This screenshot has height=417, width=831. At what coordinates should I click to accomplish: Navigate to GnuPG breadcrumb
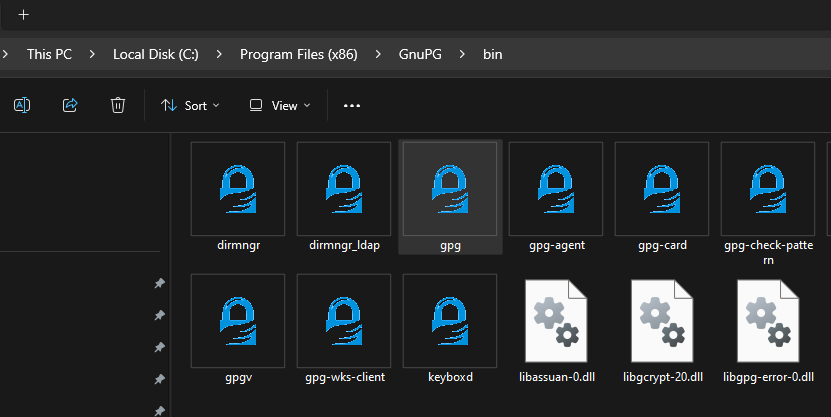click(x=420, y=54)
